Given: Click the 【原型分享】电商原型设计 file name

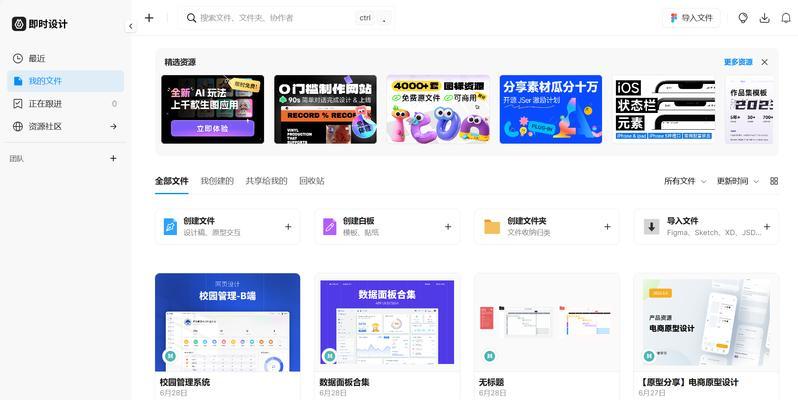Looking at the screenshot, I should (x=689, y=382).
